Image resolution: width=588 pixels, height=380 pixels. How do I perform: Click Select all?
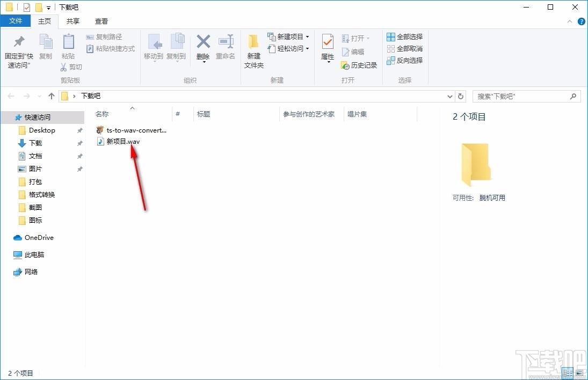(x=405, y=36)
